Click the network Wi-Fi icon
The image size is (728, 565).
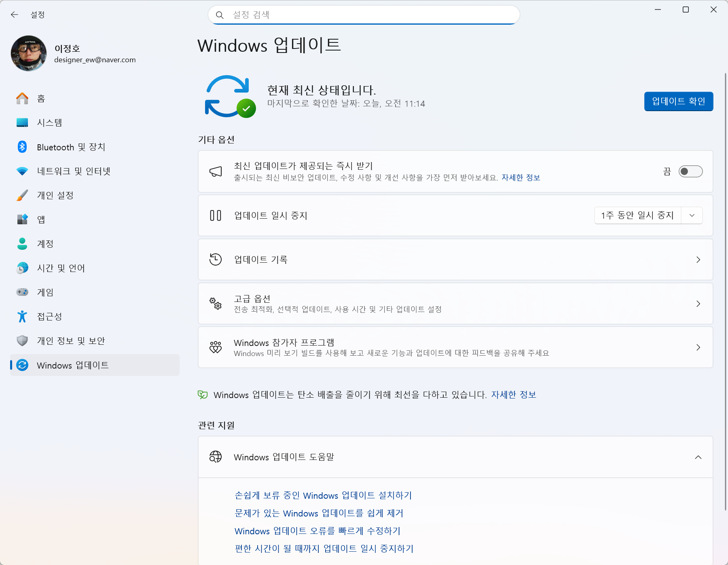22,171
